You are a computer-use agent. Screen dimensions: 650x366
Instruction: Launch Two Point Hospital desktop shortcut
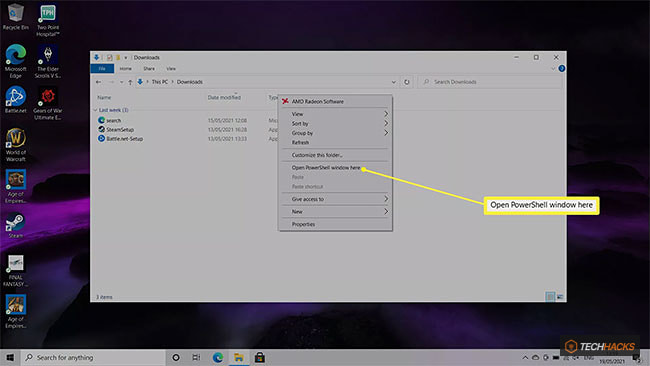coord(48,20)
